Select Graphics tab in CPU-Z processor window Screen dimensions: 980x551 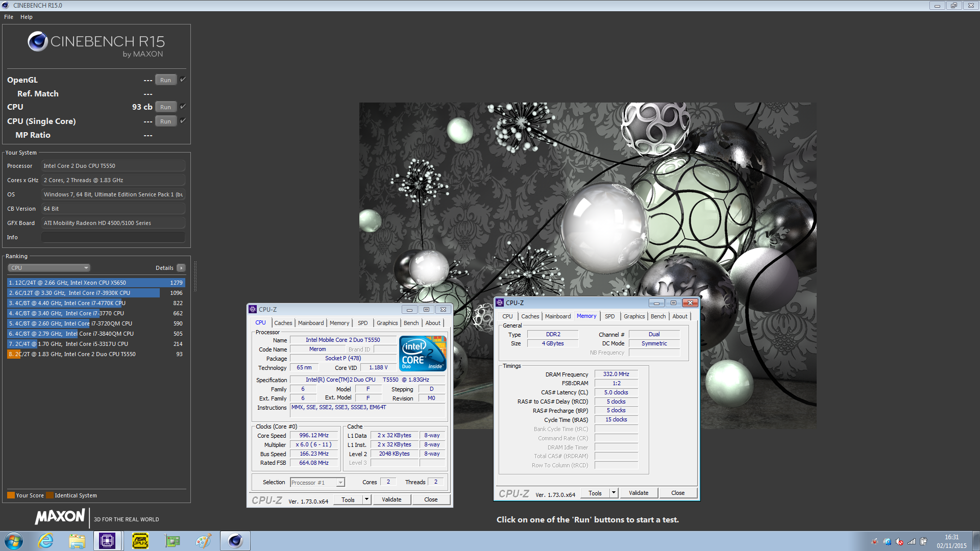[x=387, y=323]
